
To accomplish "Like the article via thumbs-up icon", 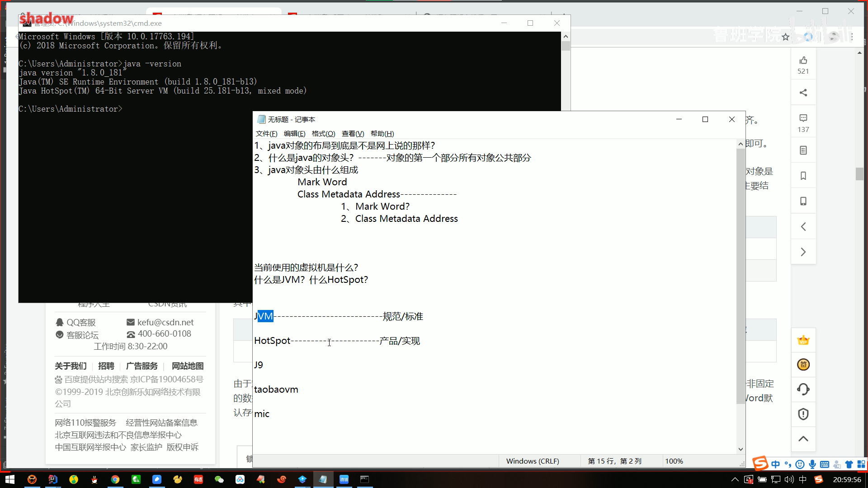I will [803, 60].
